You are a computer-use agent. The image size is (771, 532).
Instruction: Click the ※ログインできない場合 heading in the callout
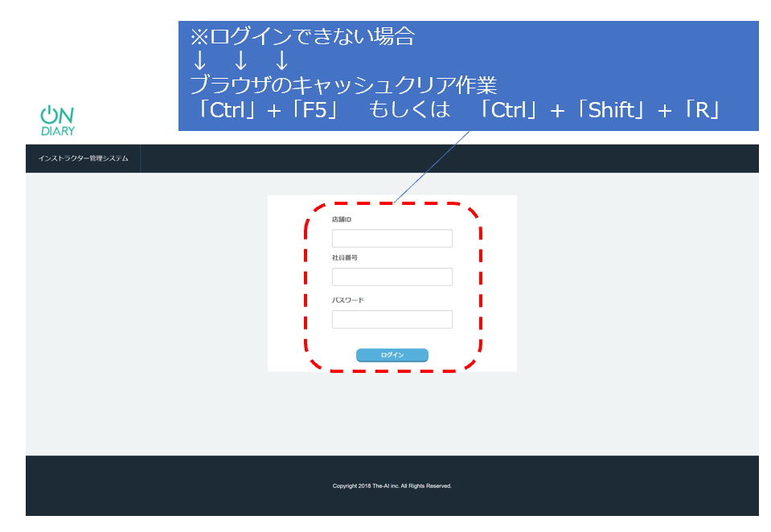(x=301, y=37)
